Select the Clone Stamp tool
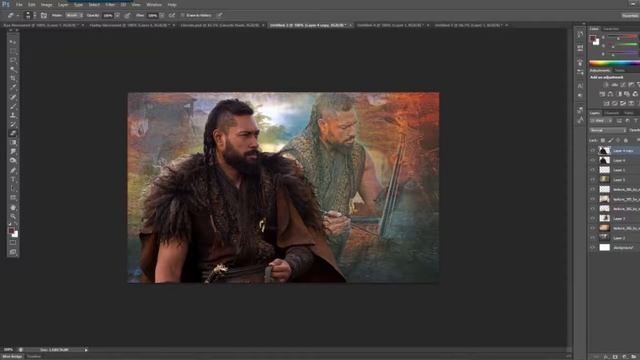Image resolution: width=640 pixels, height=360 pixels. point(13,115)
